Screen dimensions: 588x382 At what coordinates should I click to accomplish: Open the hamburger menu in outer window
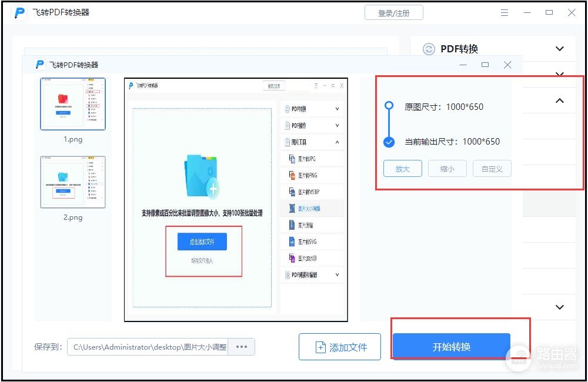click(x=505, y=13)
